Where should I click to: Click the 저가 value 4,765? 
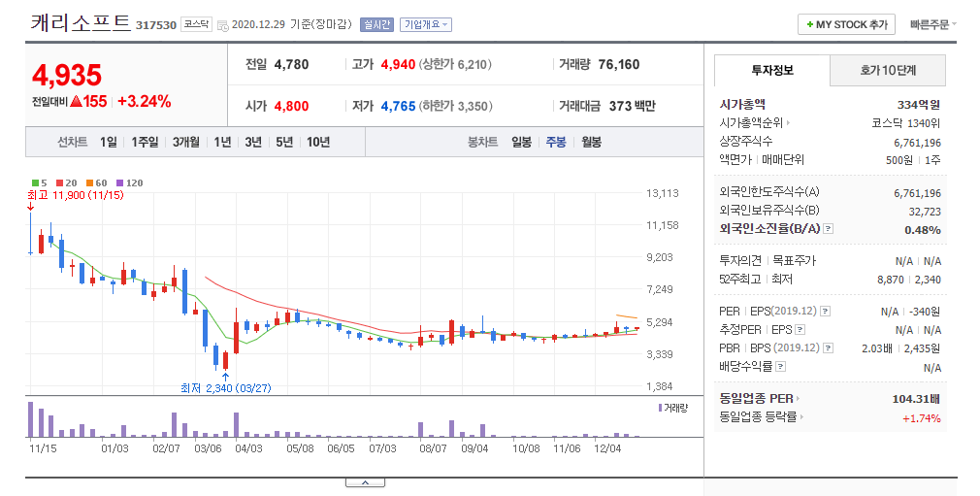[x=398, y=107]
